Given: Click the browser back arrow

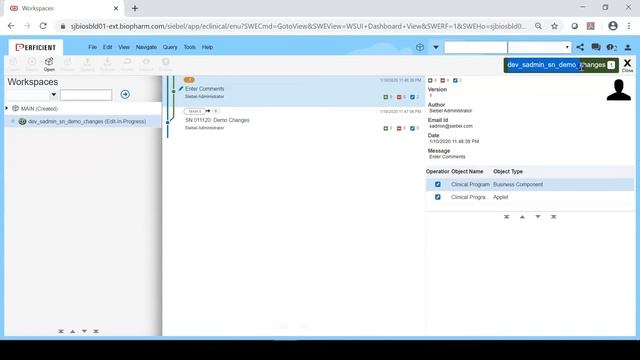Looking at the screenshot, I should click(11, 26).
